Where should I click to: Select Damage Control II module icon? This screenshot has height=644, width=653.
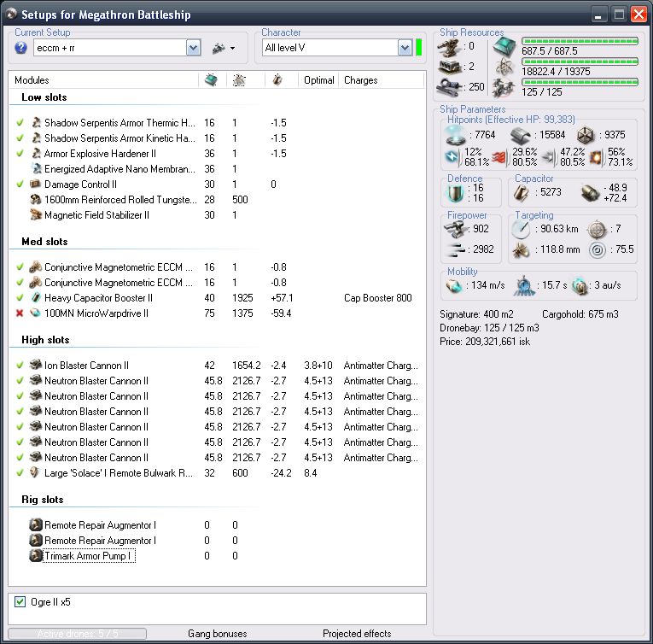click(36, 184)
